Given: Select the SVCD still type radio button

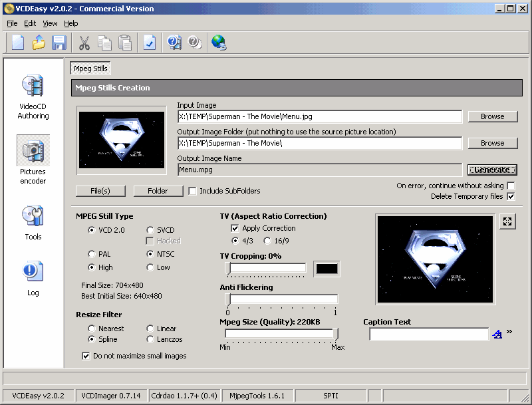Looking at the screenshot, I should click(150, 230).
